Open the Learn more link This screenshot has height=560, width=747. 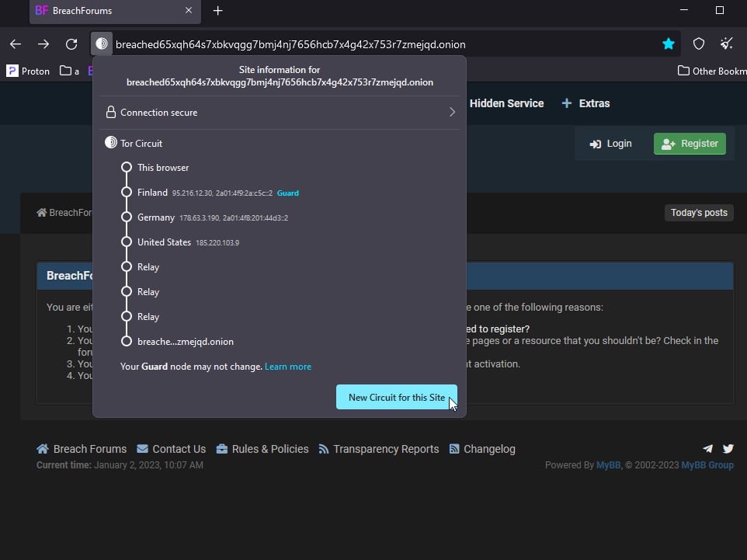coord(288,367)
